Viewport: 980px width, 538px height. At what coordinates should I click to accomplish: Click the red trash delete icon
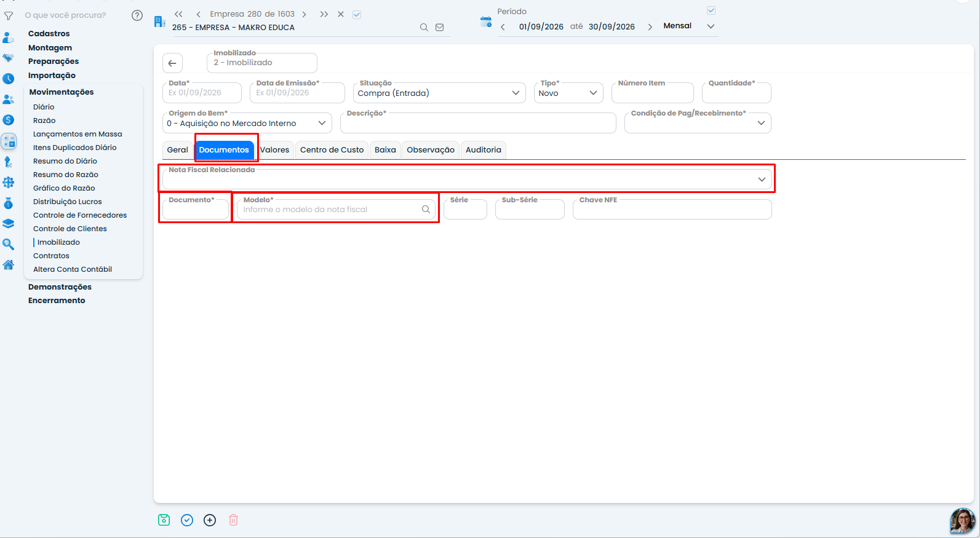tap(233, 520)
